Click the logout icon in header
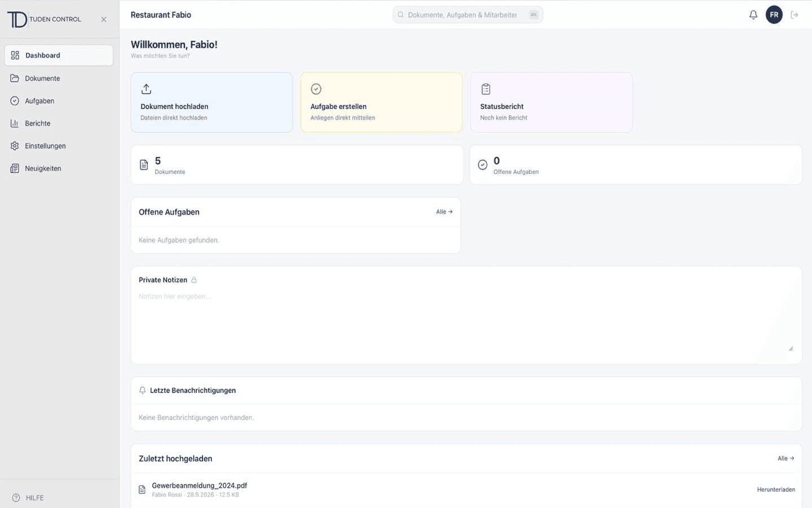The height and width of the screenshot is (508, 812). pos(795,15)
